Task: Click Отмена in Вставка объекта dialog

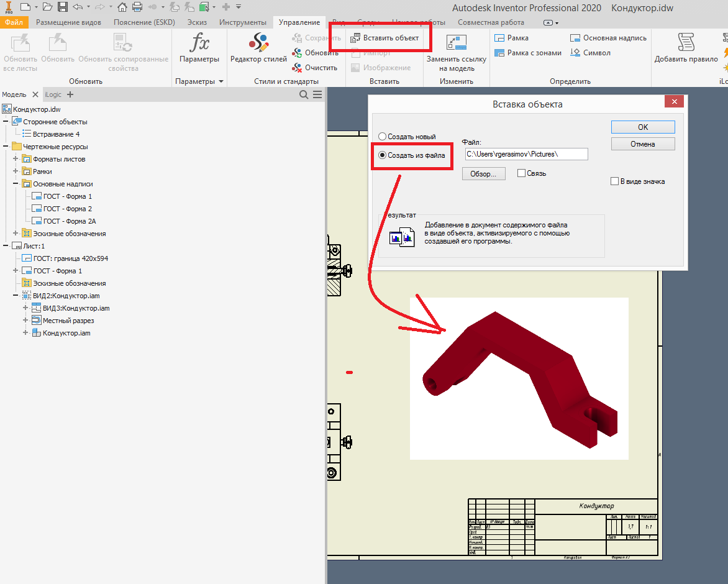Action: pyautogui.click(x=643, y=144)
